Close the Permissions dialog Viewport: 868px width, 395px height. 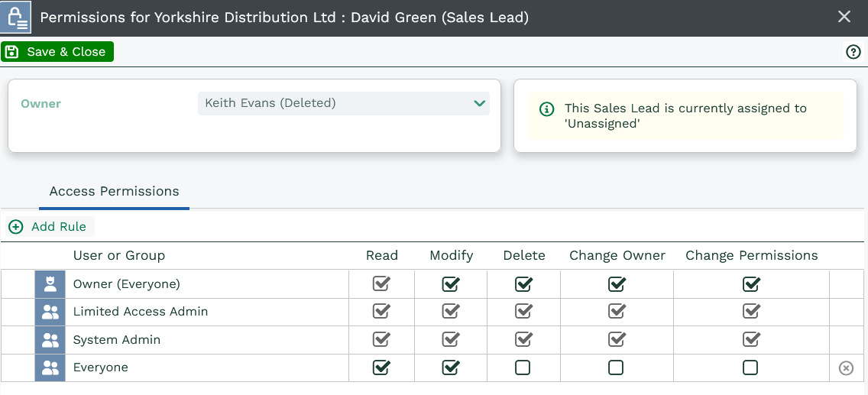[844, 17]
